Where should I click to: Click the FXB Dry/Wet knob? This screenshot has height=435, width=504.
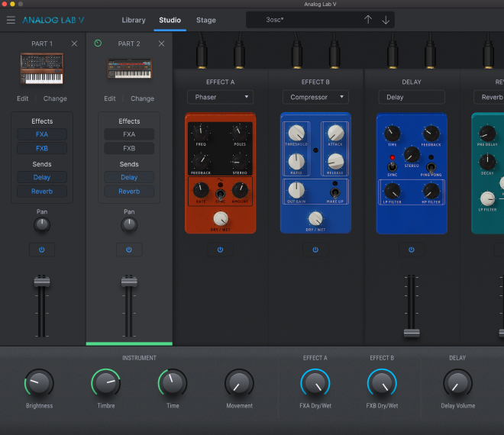(x=382, y=383)
